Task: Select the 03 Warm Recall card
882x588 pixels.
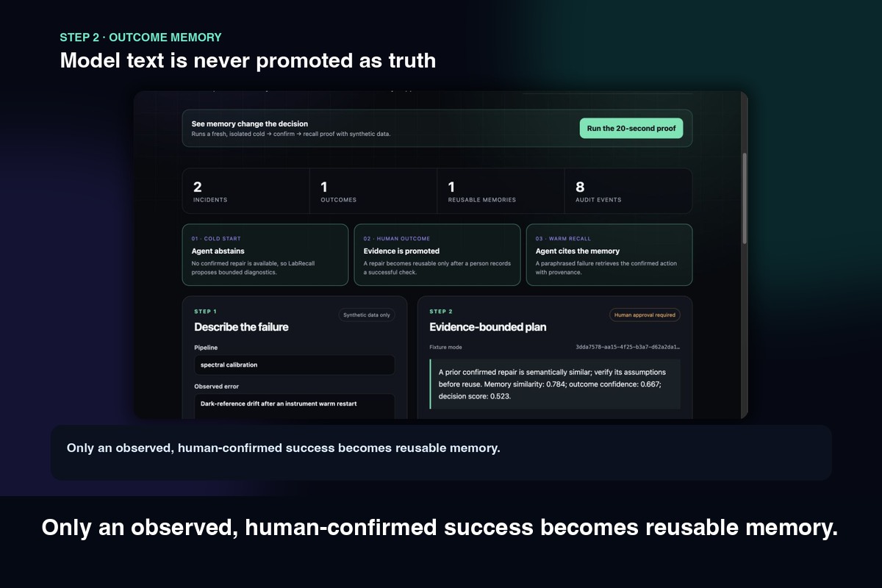Action: [x=609, y=255]
